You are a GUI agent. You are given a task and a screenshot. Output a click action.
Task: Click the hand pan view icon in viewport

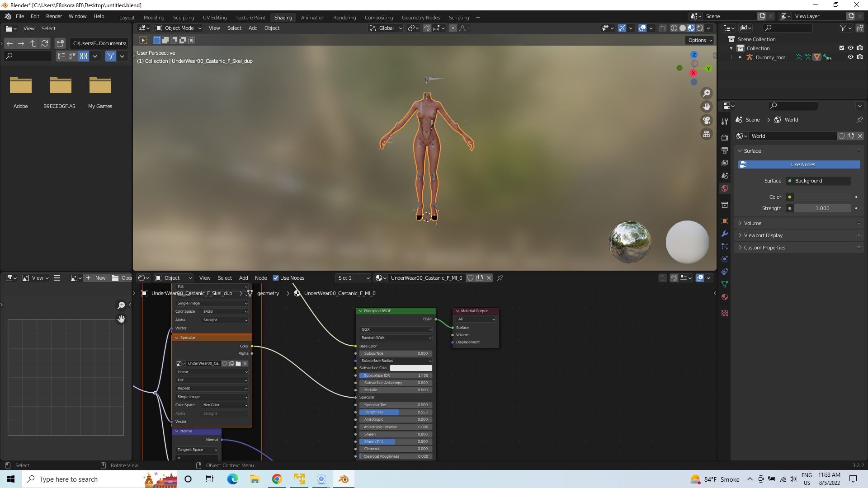click(x=706, y=107)
